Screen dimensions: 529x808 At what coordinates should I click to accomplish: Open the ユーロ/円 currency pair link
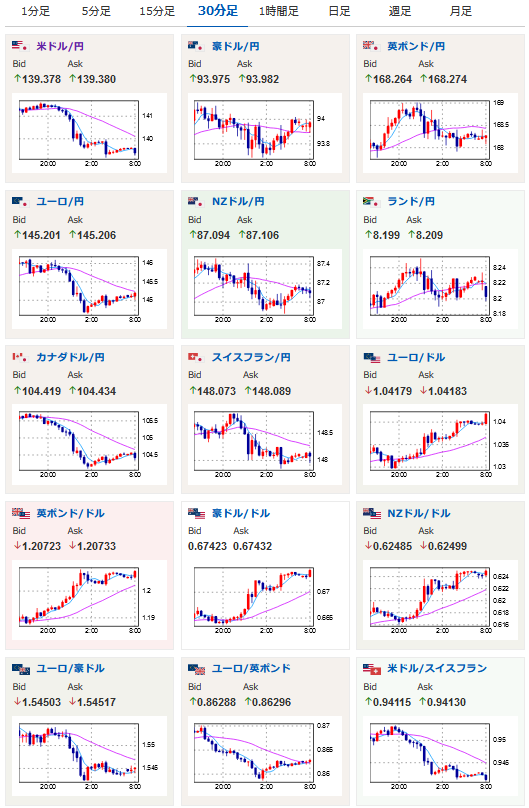point(60,201)
